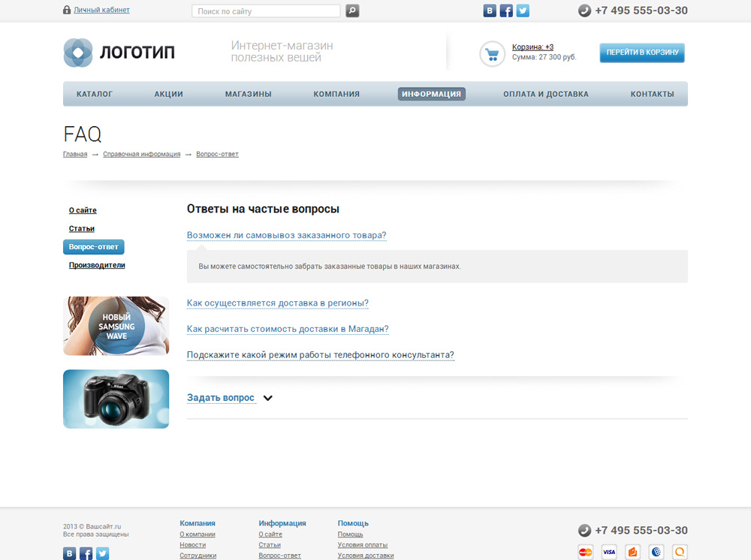Open МАГАЗИНЫ menu item
Image resolution: width=751 pixels, height=560 pixels.
(x=249, y=95)
